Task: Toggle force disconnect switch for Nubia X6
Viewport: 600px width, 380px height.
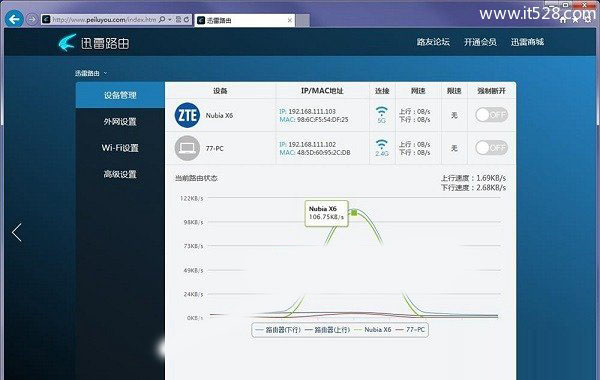Action: tap(492, 115)
